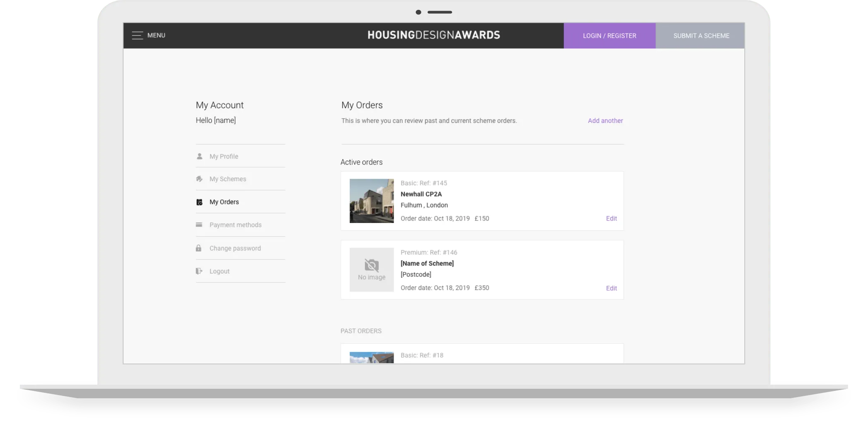868x424 pixels.
Task: Click the £150 order price
Action: 482,218
